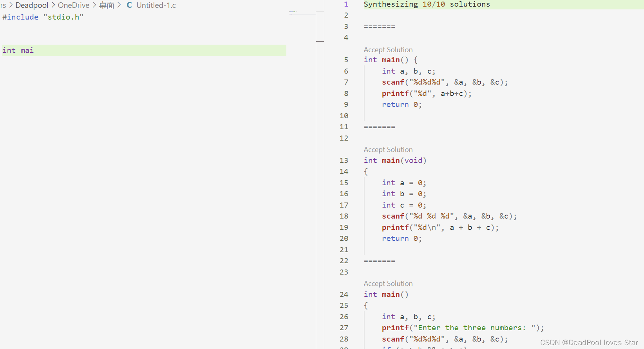Screen dimensions: 644x349
Task: Accept the solution above int main(void)
Action: (388, 150)
